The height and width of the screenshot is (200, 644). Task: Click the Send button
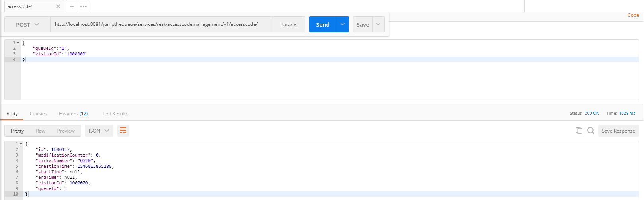click(x=323, y=24)
